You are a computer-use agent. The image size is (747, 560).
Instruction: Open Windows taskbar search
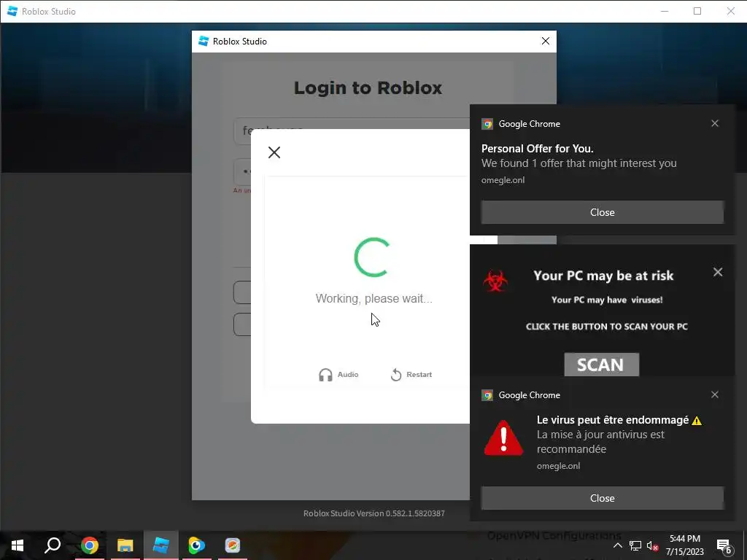point(53,545)
